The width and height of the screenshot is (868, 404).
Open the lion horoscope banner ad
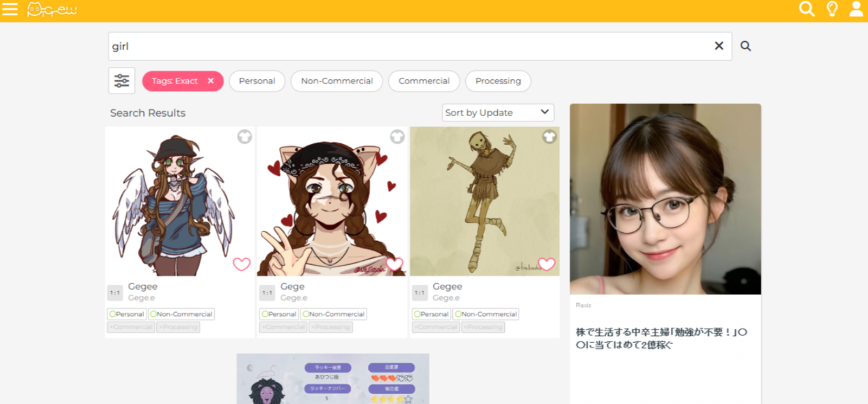point(333,379)
